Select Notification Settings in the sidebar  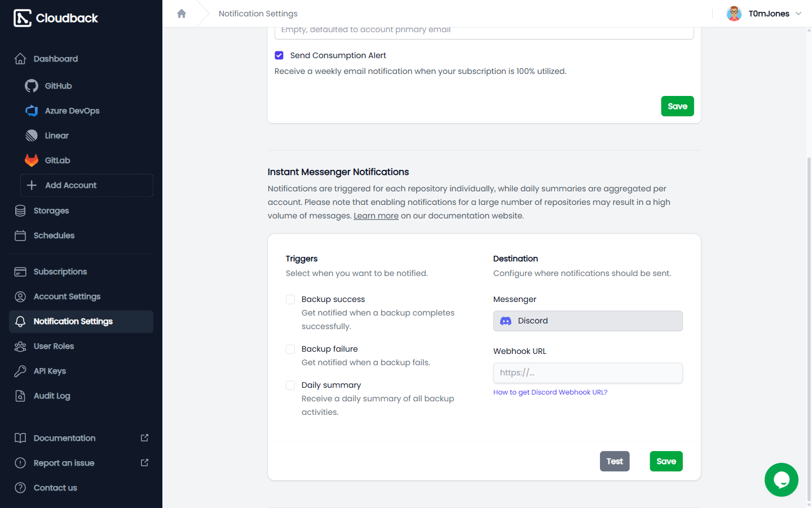tap(81, 321)
